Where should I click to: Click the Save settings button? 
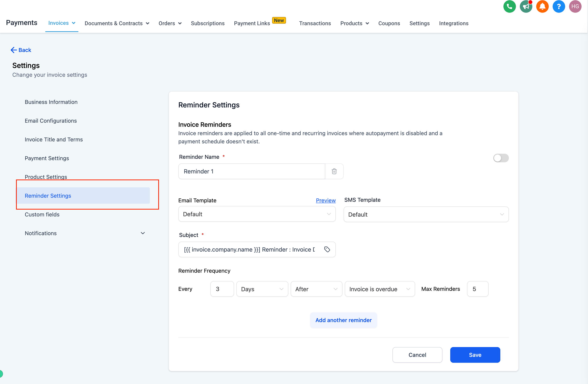pyautogui.click(x=475, y=355)
